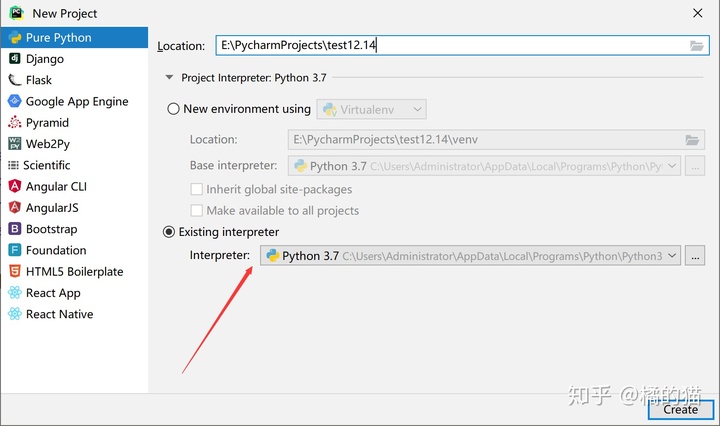Enable Inherit global site-packages checkbox

pos(197,189)
